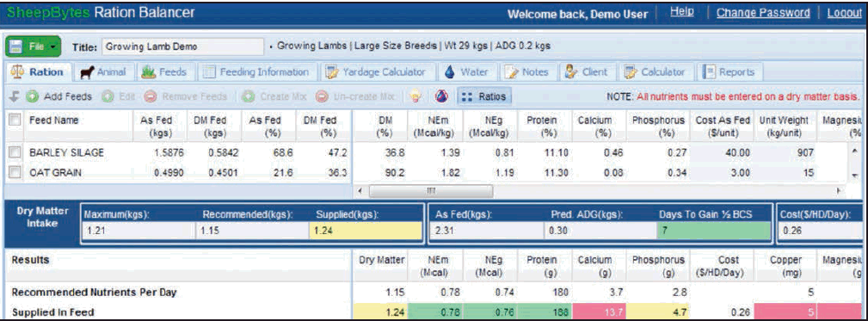Image resolution: width=868 pixels, height=321 pixels.
Task: Click the Change Password link
Action: coord(763,12)
